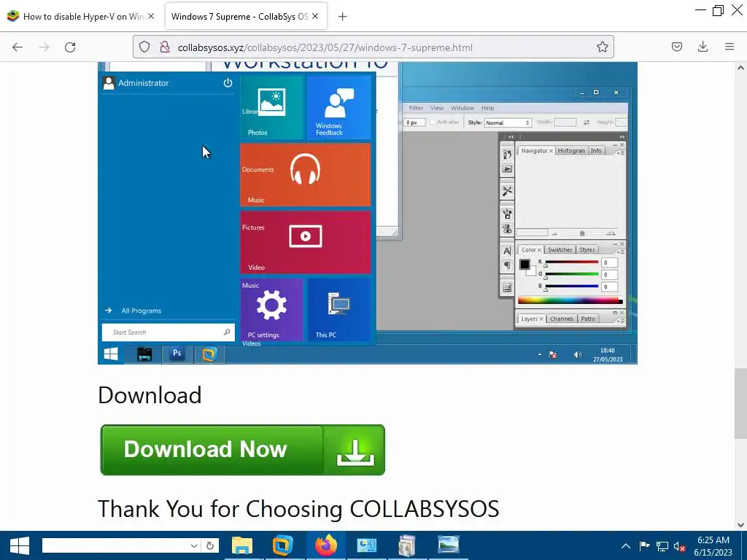Select the Styles panel tab
747x560 pixels.
[587, 250]
